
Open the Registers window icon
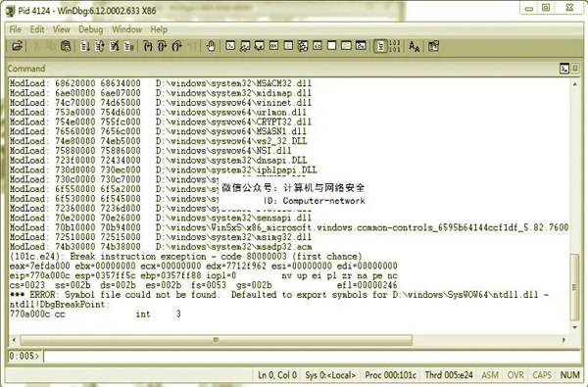point(274,46)
